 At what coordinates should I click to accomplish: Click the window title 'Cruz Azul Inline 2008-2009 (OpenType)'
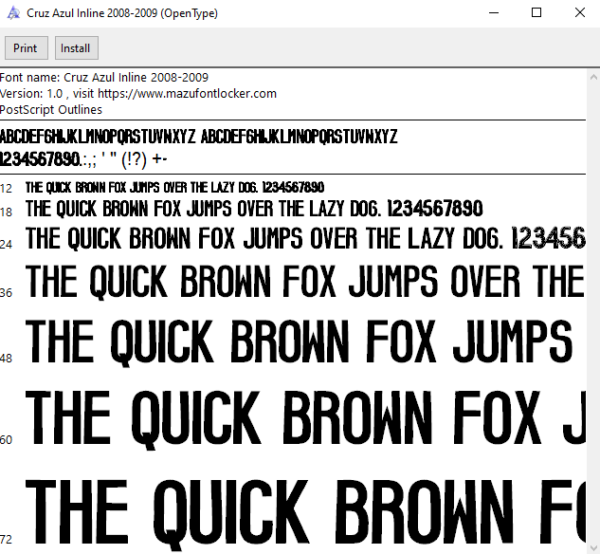[122, 13]
